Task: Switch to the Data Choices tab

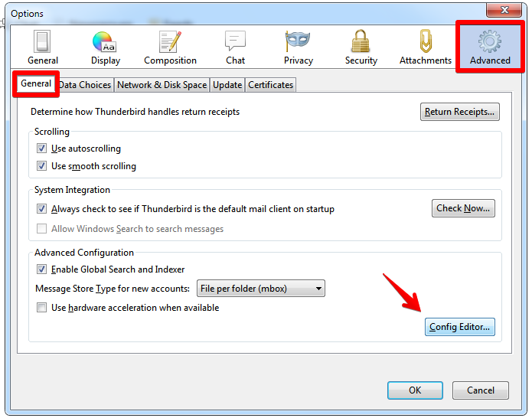Action: coord(85,85)
